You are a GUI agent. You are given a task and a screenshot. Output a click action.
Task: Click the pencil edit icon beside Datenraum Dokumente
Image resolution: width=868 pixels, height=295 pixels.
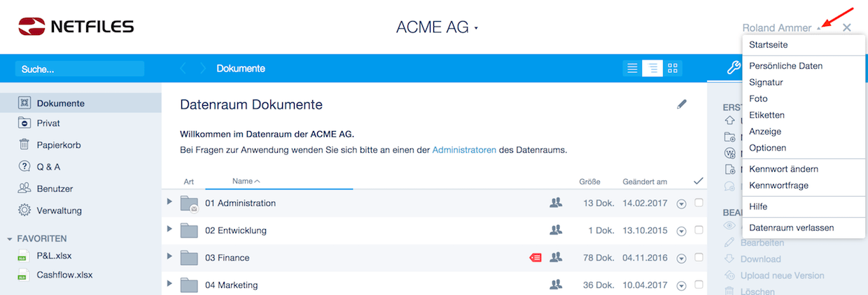(x=682, y=104)
